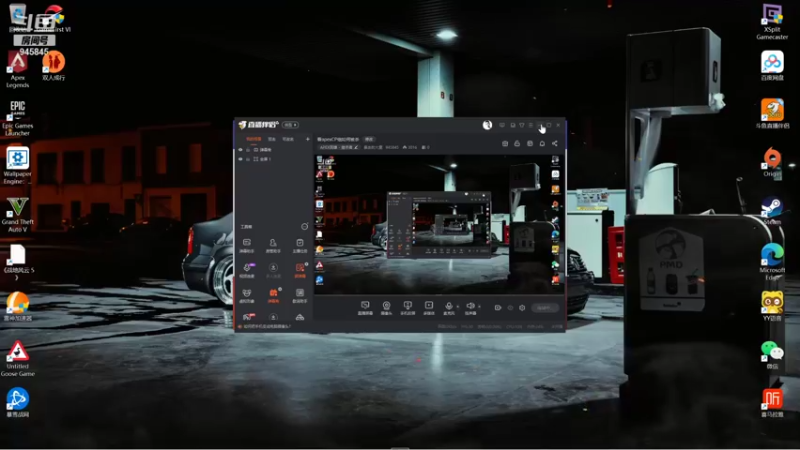
Task: Add a screen capture source from bottom bar
Action: coord(365,308)
